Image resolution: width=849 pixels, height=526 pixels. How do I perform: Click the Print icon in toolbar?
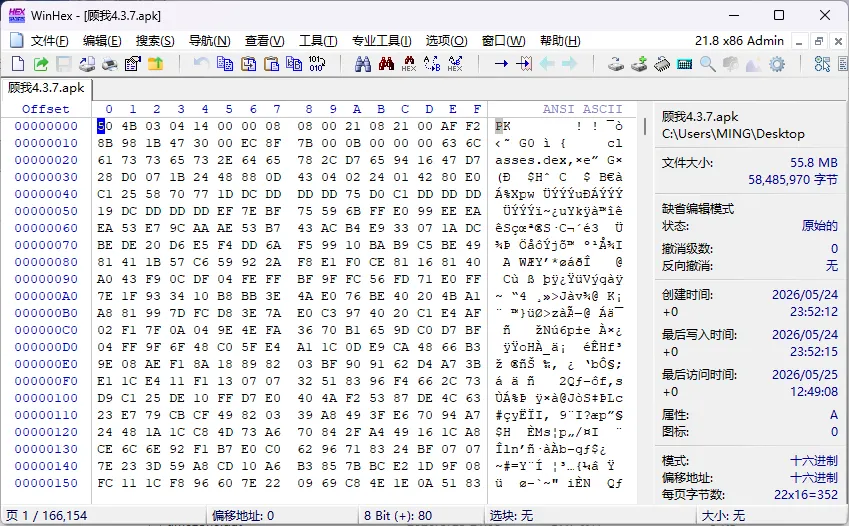click(x=109, y=64)
